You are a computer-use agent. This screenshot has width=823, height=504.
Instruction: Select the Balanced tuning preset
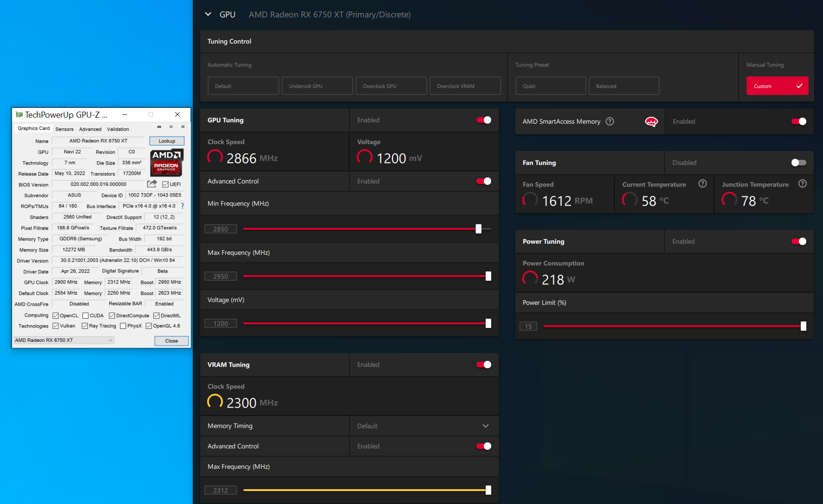(x=624, y=86)
